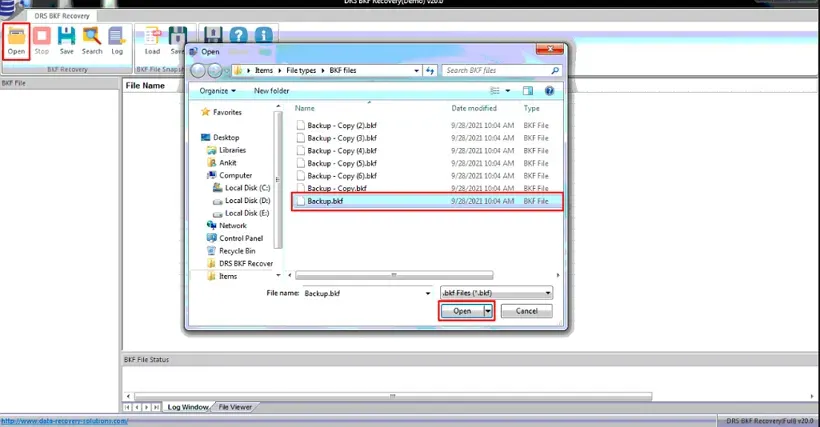Click the dialog help icon next to preview pane
The width and height of the screenshot is (820, 427).
[x=549, y=91]
